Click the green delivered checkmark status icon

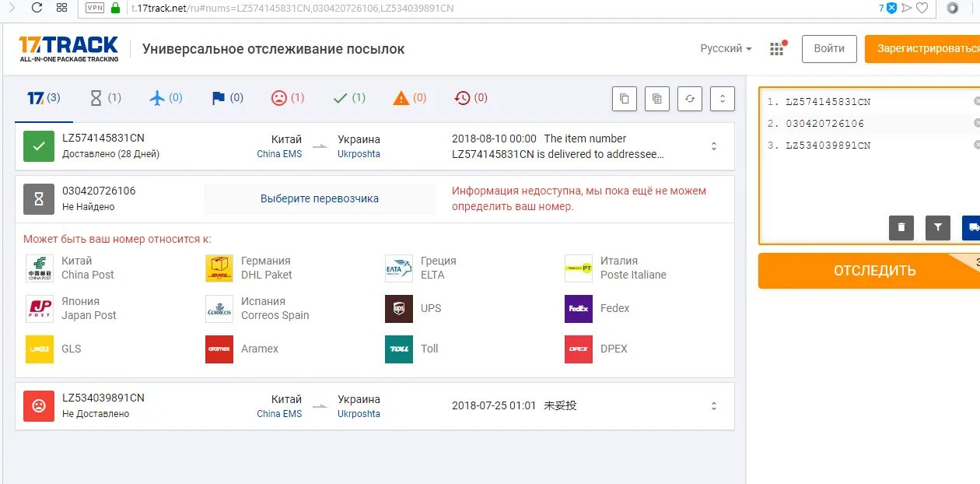(x=38, y=146)
